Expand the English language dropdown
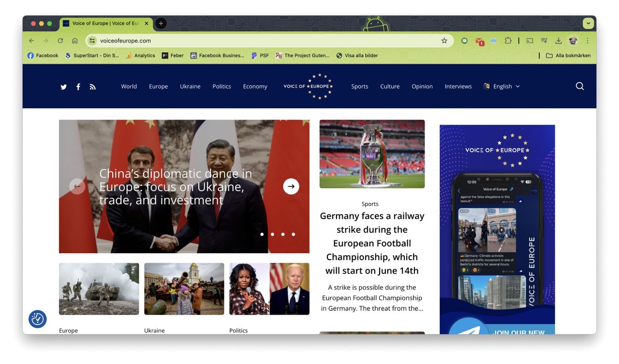The height and width of the screenshot is (364, 619). pos(502,87)
